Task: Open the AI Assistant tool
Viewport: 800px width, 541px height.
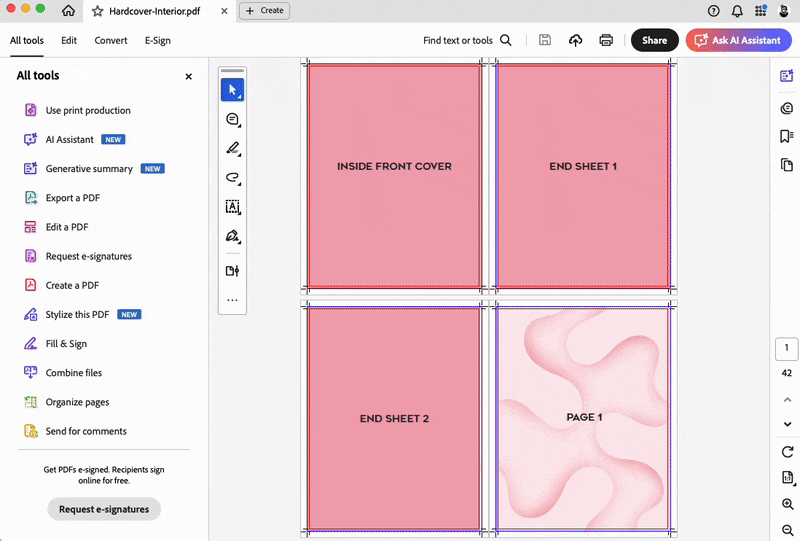Action: tap(74, 139)
